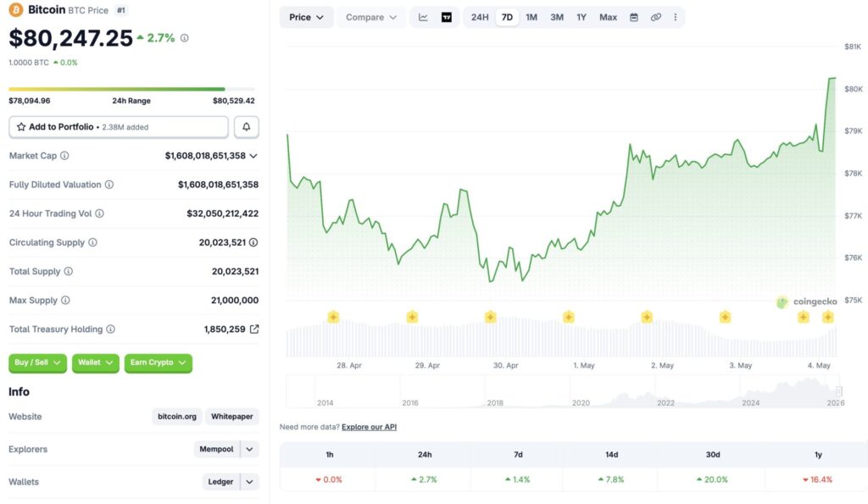Expand Wallets list chevron next to Ledger

click(250, 482)
